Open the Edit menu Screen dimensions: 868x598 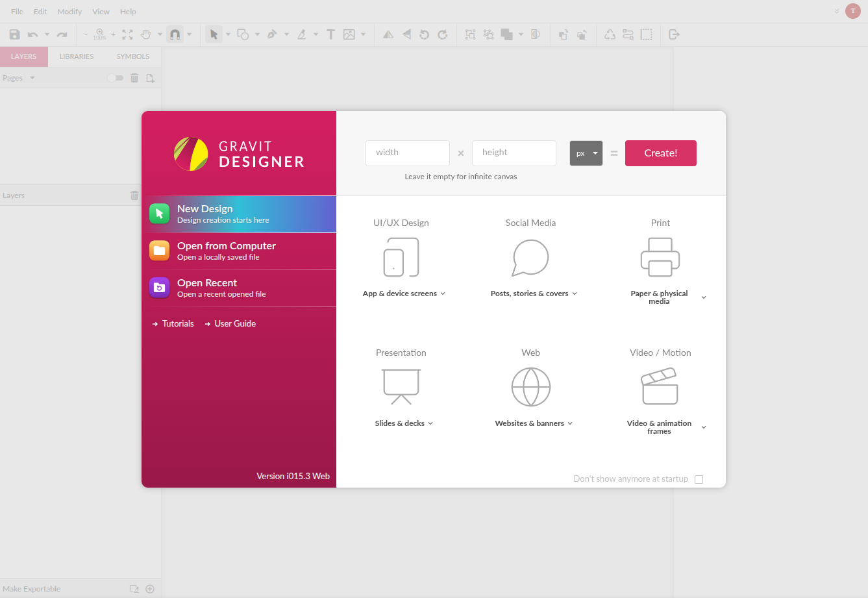[x=40, y=12]
